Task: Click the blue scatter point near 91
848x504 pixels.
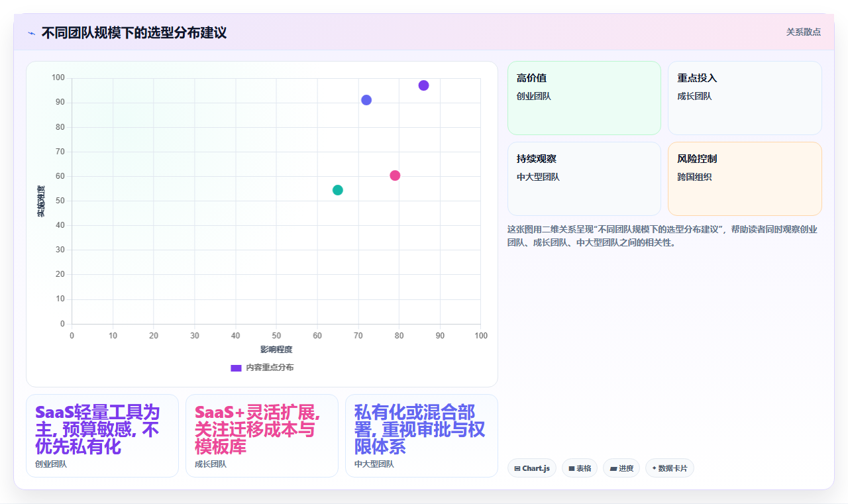Action: point(366,100)
